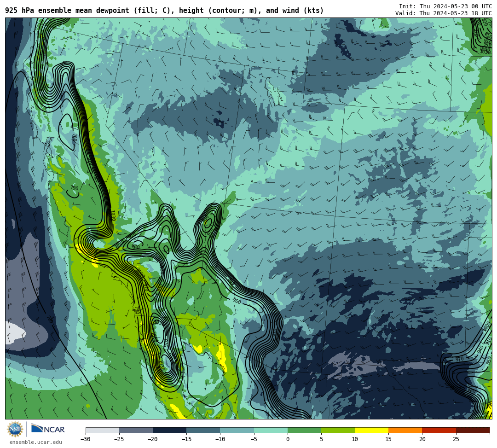Viewport: 497px width, 448px height.
Task: Click the dark brown colorbar segment above 25
Action: [473, 430]
